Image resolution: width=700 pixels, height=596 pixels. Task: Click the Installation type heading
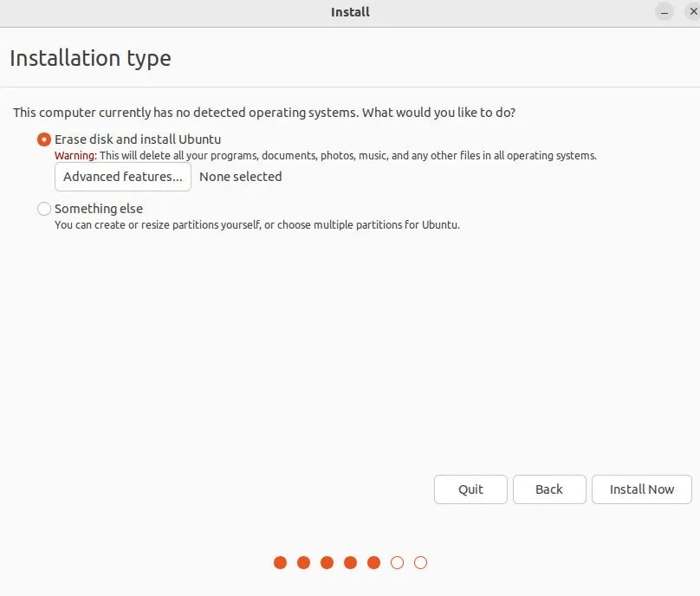pyautogui.click(x=90, y=59)
